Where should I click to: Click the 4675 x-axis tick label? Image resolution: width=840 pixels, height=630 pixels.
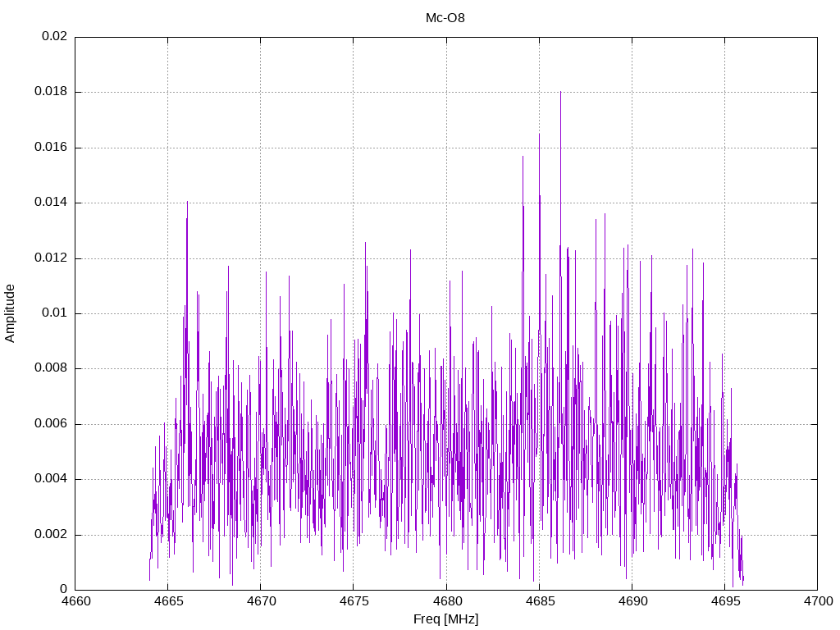pos(354,601)
